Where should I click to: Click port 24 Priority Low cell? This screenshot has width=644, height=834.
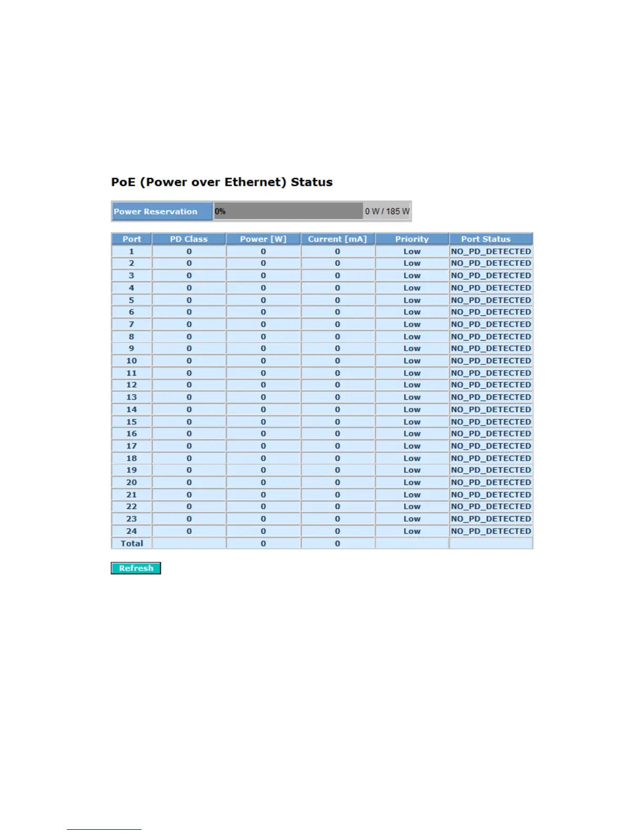pos(412,531)
